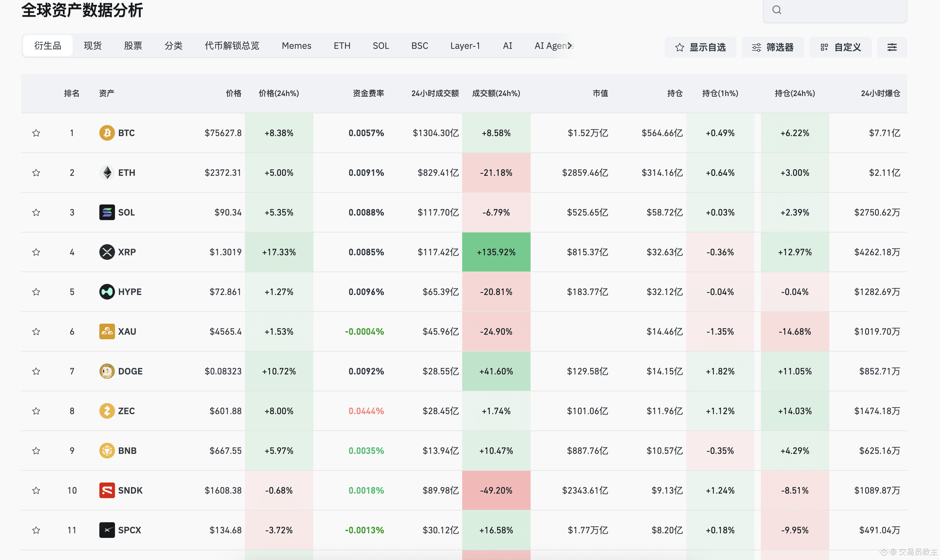Click XRP's +135.92% volume change cell
The height and width of the screenshot is (560, 940).
point(496,252)
